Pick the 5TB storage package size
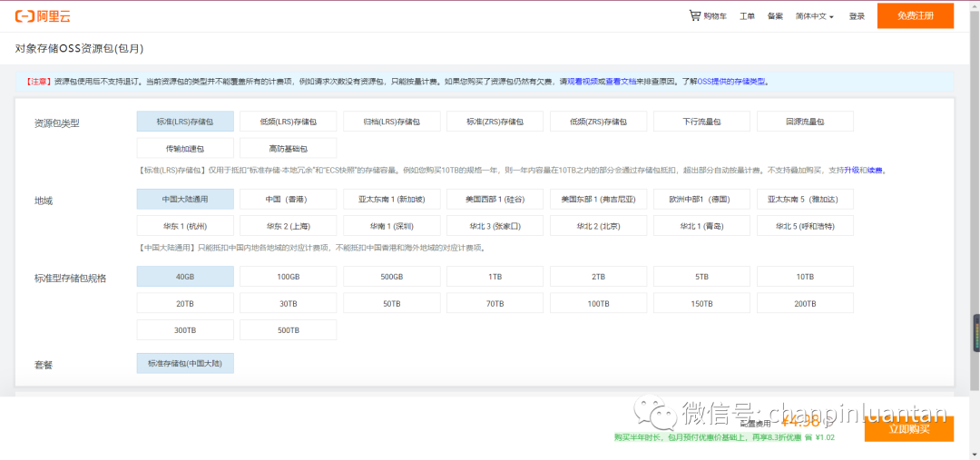The width and height of the screenshot is (980, 460). point(701,276)
